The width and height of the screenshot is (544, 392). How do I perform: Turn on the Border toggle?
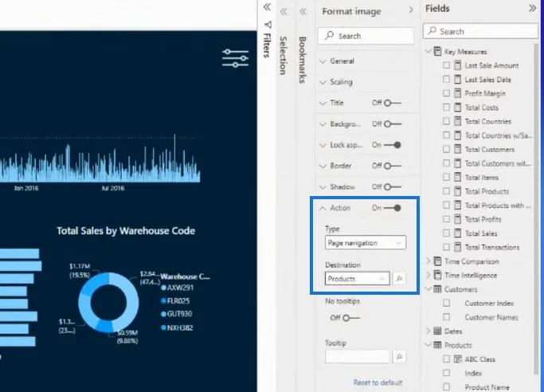coord(393,166)
